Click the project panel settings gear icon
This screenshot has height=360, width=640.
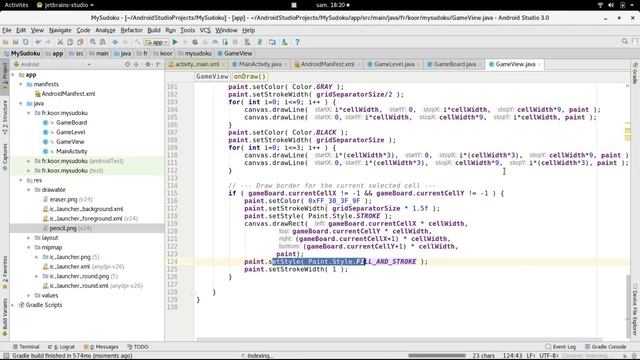click(x=148, y=64)
